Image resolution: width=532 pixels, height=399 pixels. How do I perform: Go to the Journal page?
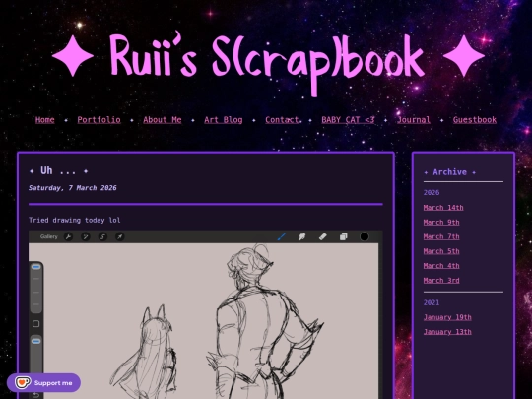pyautogui.click(x=414, y=120)
